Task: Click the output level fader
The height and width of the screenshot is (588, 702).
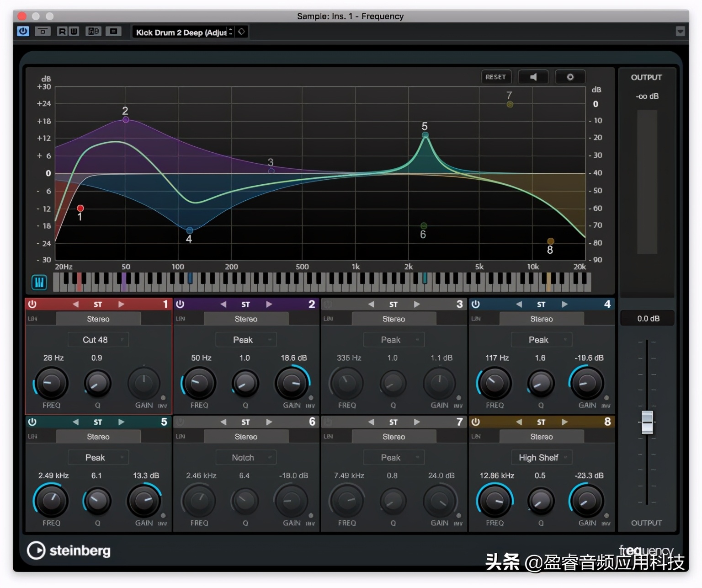Action: pyautogui.click(x=647, y=422)
